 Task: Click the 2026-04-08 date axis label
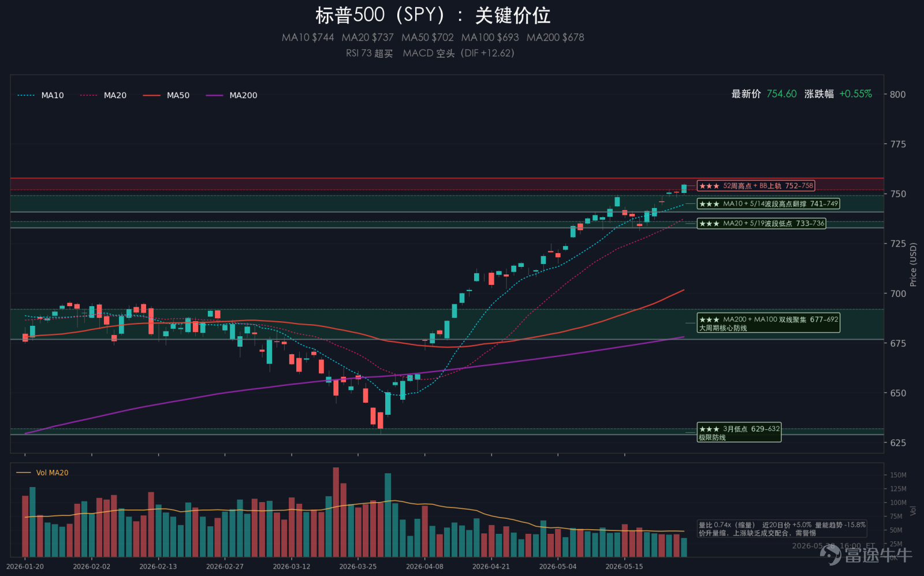tap(424, 566)
